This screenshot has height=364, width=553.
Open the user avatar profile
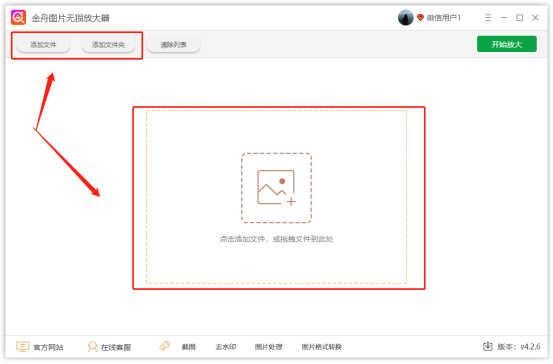click(x=405, y=17)
